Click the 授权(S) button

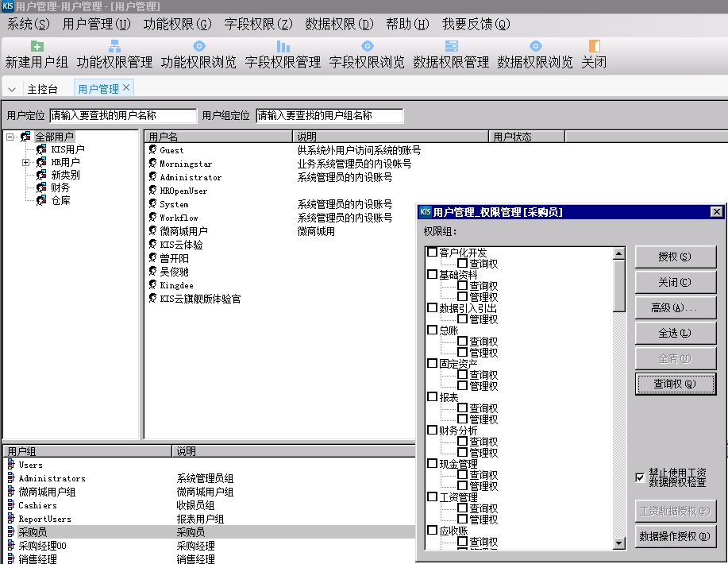(x=675, y=257)
